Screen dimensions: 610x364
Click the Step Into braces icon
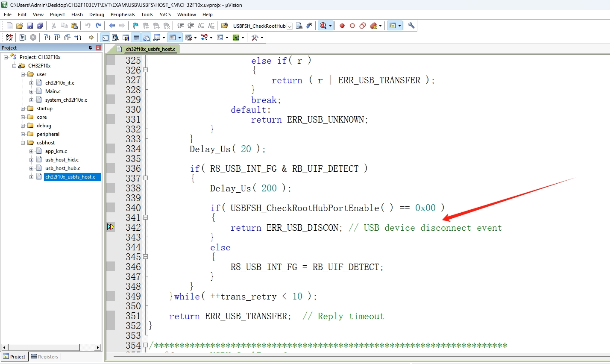(x=47, y=38)
